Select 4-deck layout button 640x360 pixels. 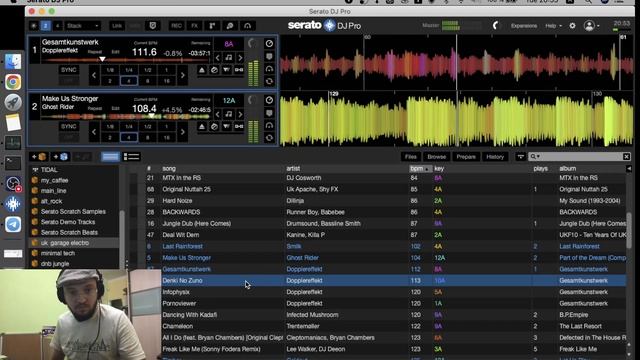click(x=57, y=26)
